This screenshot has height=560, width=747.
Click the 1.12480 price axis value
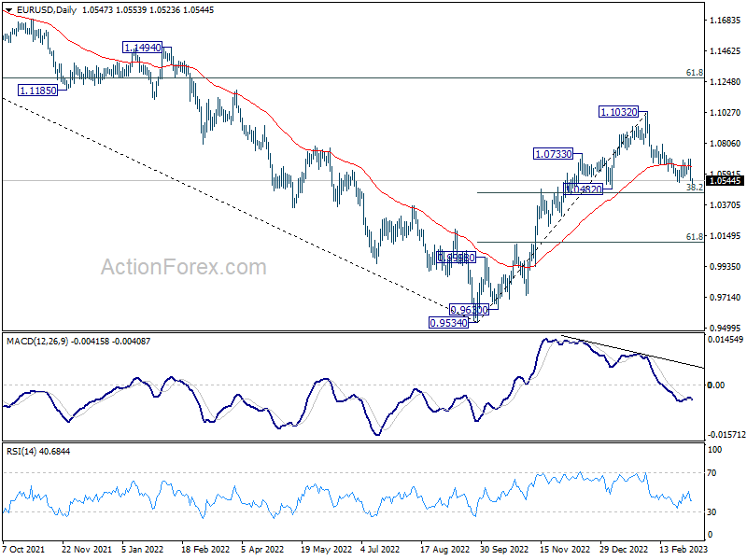pyautogui.click(x=725, y=82)
